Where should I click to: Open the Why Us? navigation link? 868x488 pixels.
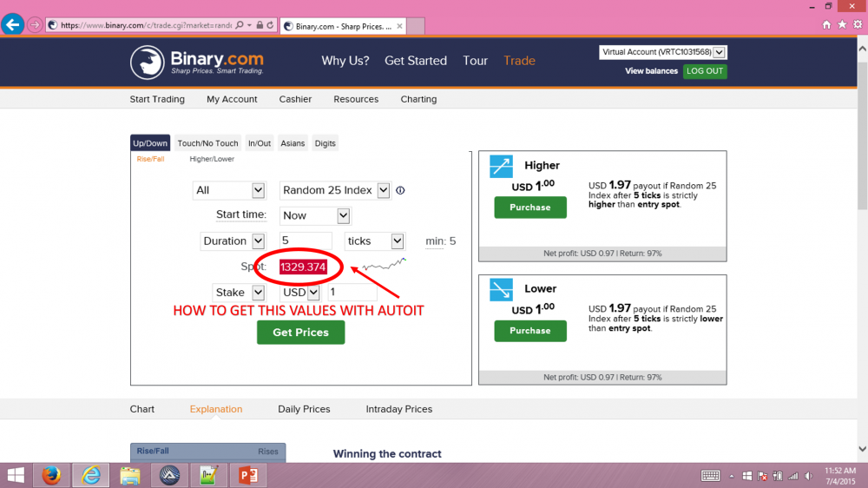[x=345, y=61]
